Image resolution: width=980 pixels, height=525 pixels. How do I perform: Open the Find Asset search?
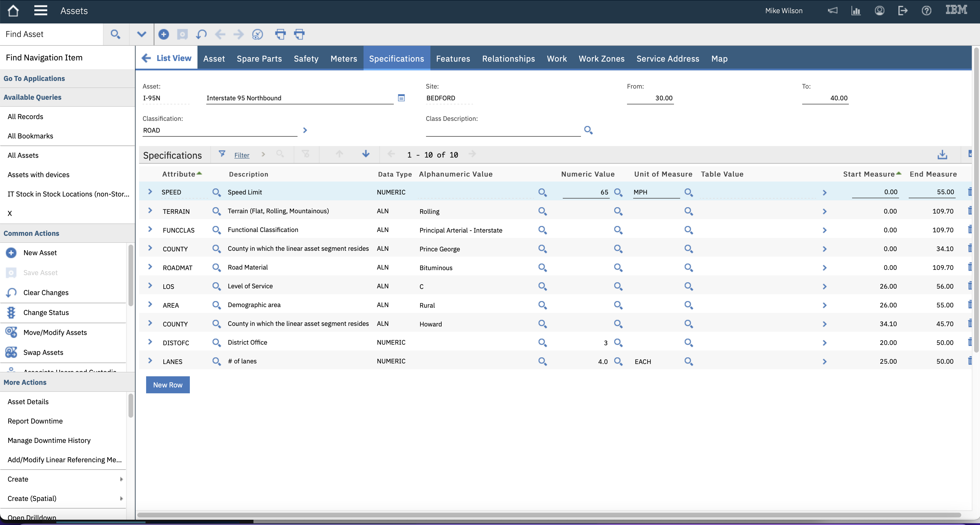click(x=115, y=34)
